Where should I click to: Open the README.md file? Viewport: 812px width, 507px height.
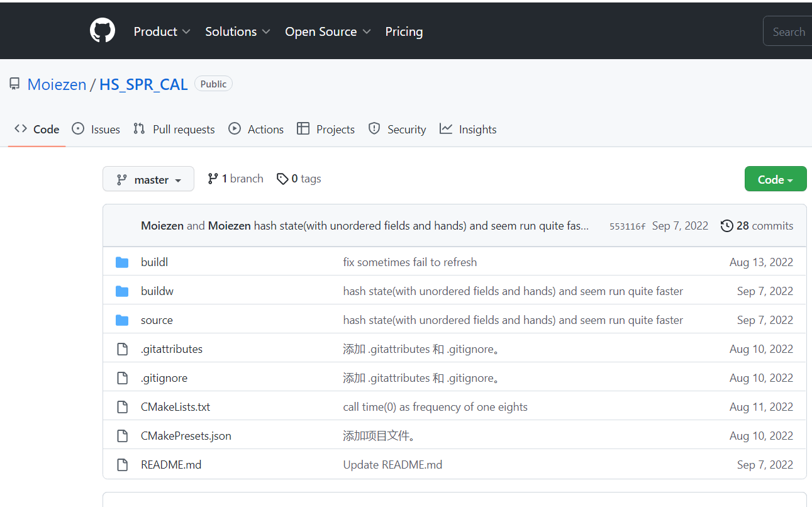tap(171, 465)
